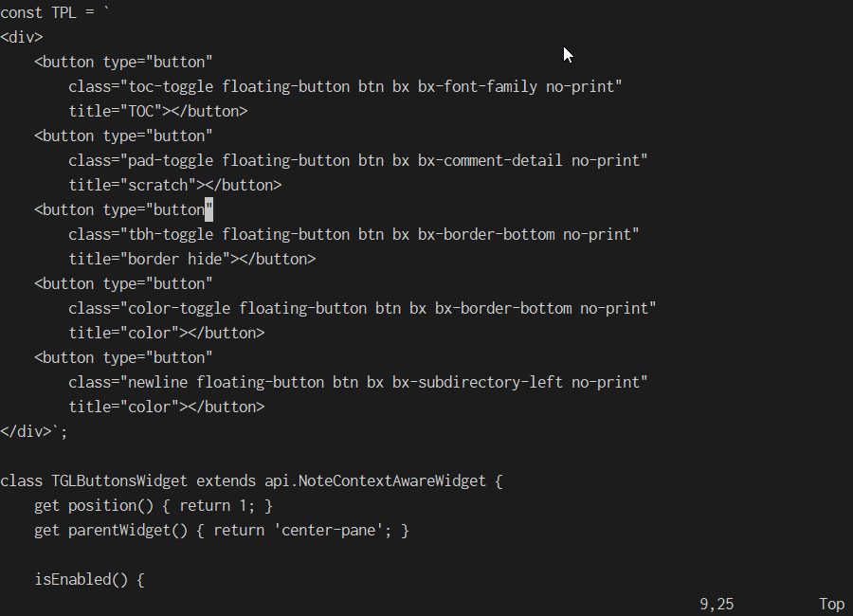Image resolution: width=853 pixels, height=616 pixels.
Task: Click the 'center-pane' string literal
Action: pyautogui.click(x=328, y=531)
